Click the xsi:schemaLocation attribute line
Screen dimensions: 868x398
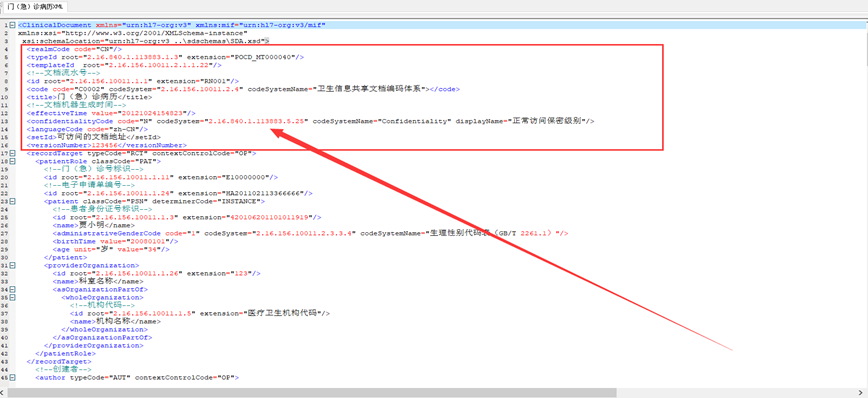click(x=145, y=41)
